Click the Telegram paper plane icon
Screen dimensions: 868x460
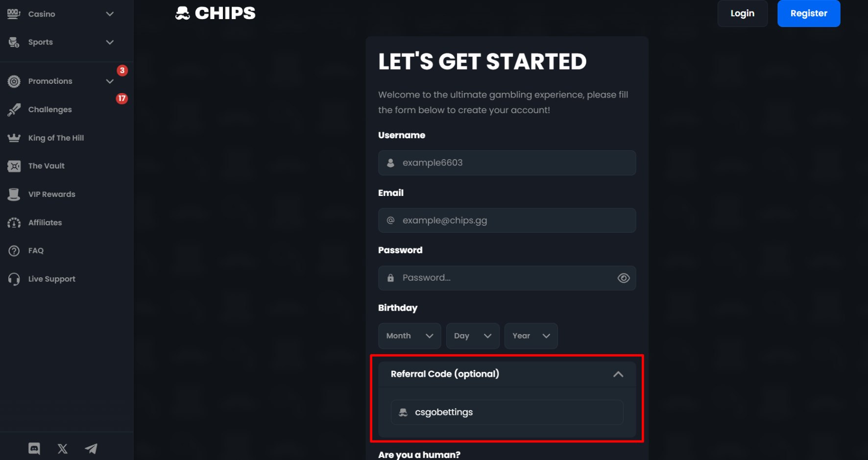(x=91, y=448)
